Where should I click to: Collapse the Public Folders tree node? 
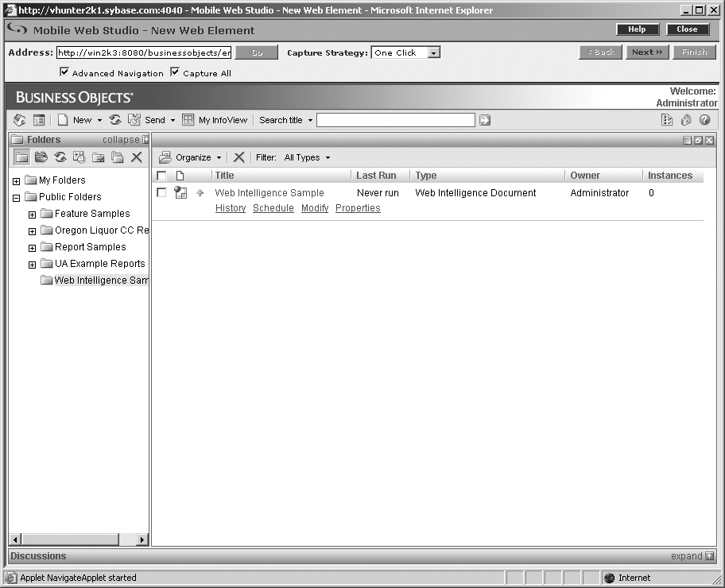[x=16, y=198]
